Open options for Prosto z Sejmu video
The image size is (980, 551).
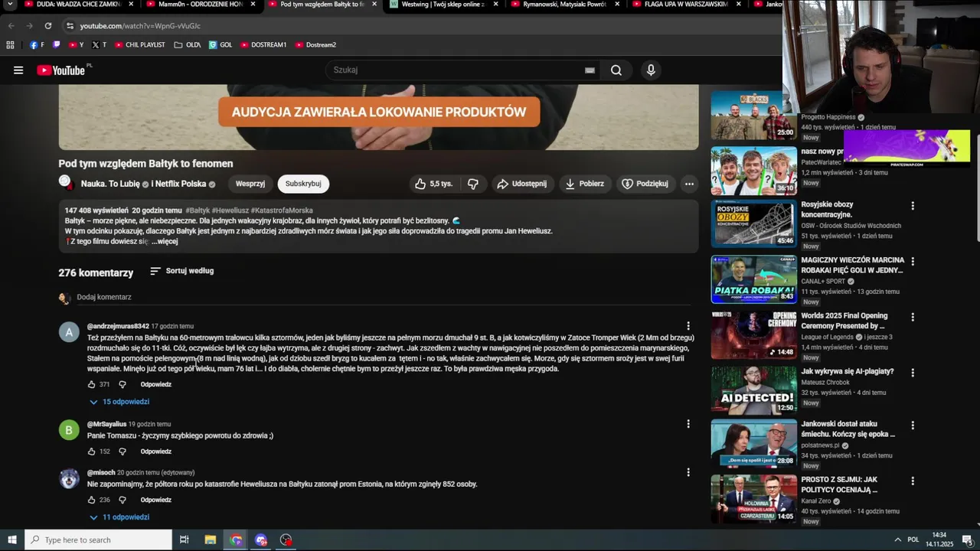(913, 481)
